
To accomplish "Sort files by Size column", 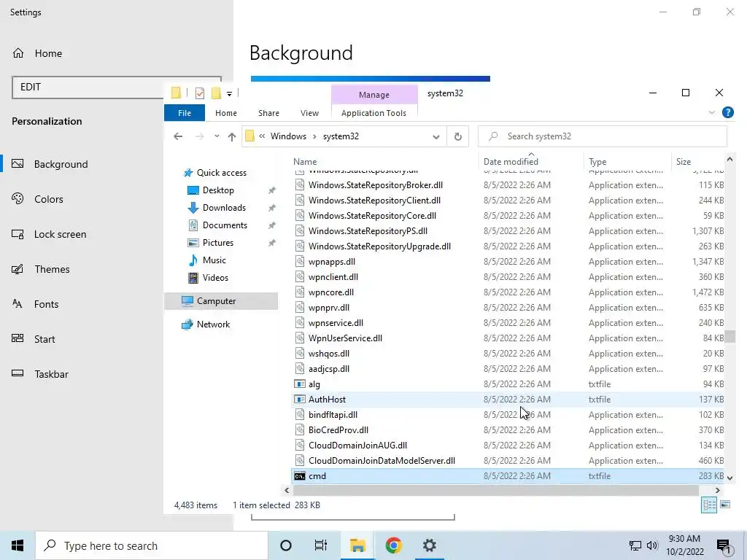I will point(683,161).
